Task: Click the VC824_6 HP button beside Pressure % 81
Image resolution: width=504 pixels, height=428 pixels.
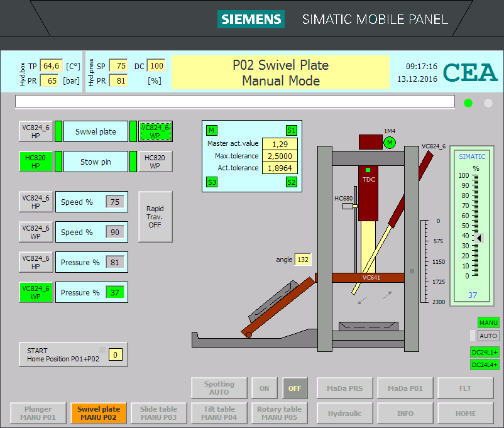Action: point(36,262)
